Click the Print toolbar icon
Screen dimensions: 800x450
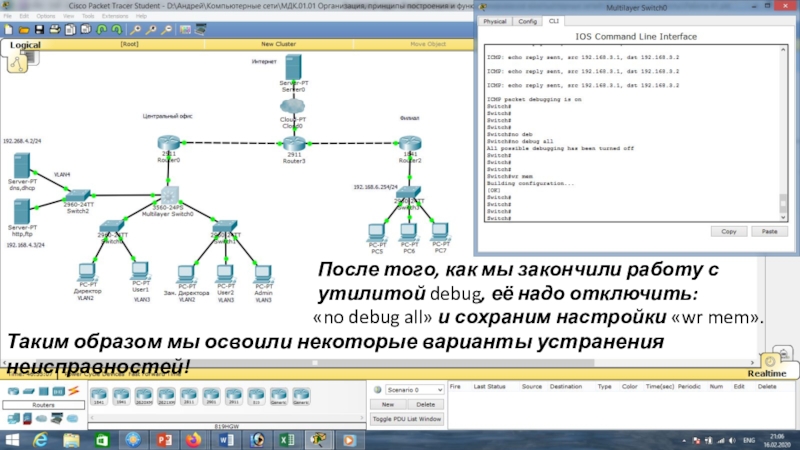pos(55,30)
